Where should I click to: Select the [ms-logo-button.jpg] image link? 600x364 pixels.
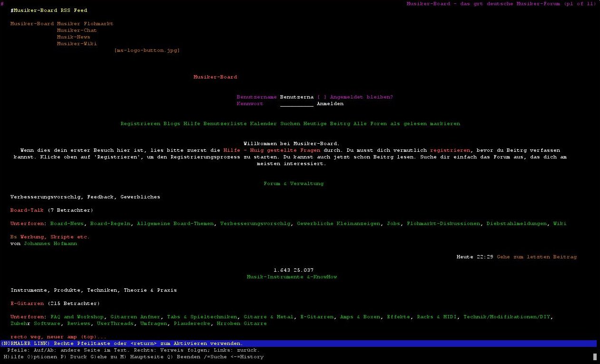pyautogui.click(x=147, y=50)
